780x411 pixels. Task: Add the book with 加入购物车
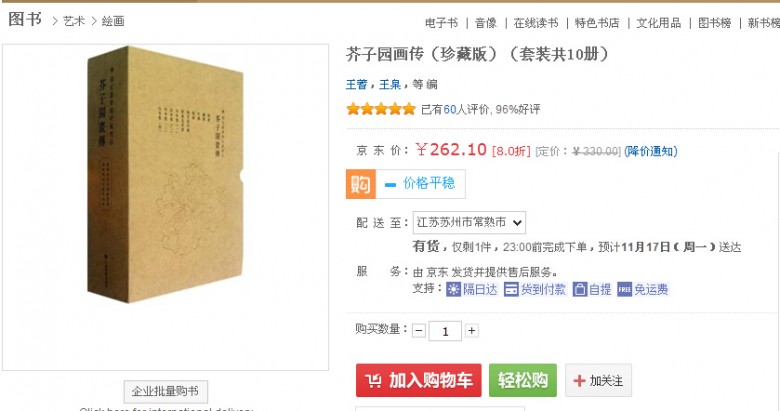coord(419,381)
